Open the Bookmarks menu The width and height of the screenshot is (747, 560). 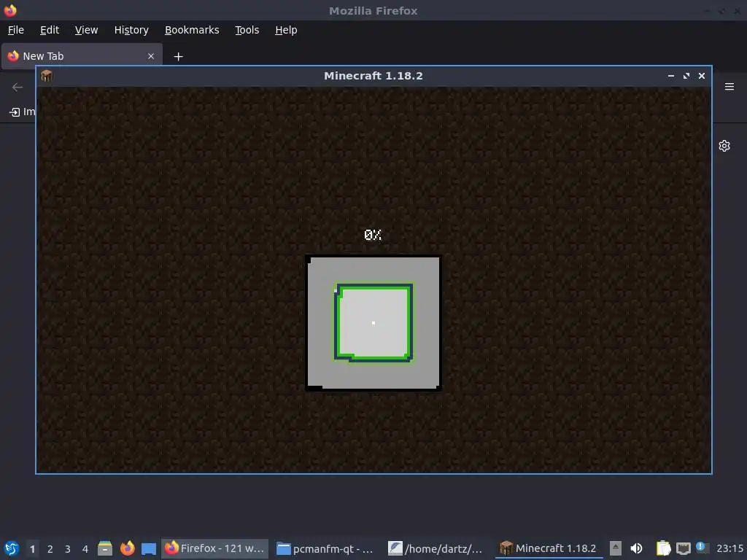click(x=192, y=30)
